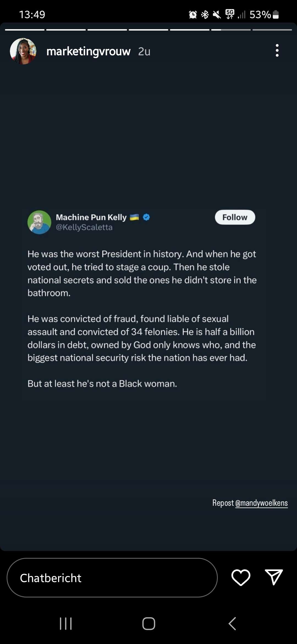The height and width of the screenshot is (644, 297).
Task: Tap the muted sound status icon
Action: coord(217,15)
